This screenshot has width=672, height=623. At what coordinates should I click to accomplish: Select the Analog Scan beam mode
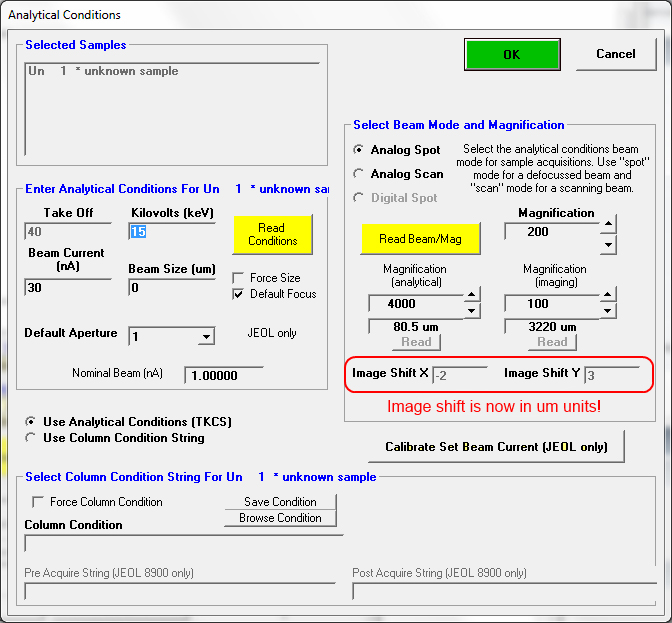(360, 174)
